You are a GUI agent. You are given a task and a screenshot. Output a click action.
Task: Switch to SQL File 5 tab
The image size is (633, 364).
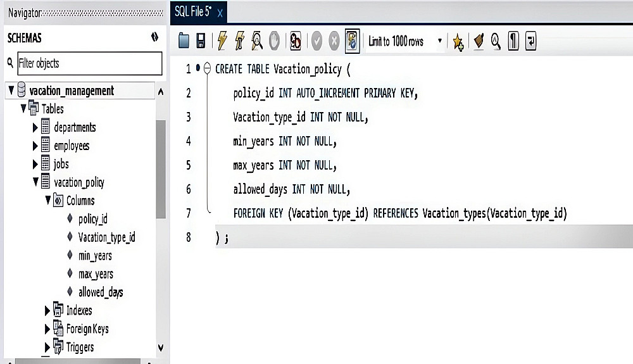click(193, 11)
